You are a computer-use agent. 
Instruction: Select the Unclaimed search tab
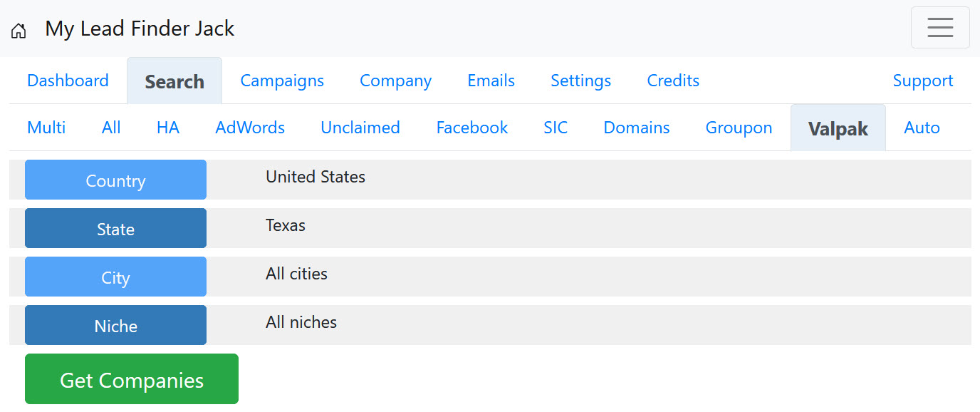coord(360,128)
